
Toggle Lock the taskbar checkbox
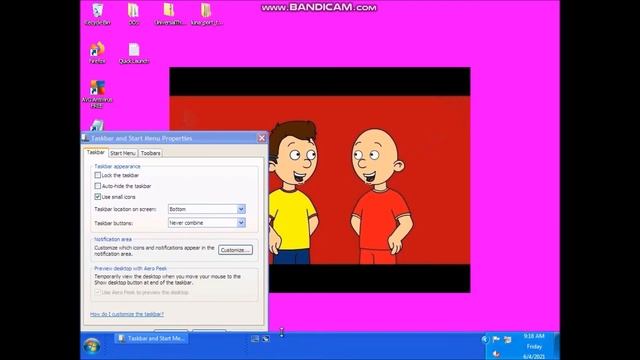[98, 175]
